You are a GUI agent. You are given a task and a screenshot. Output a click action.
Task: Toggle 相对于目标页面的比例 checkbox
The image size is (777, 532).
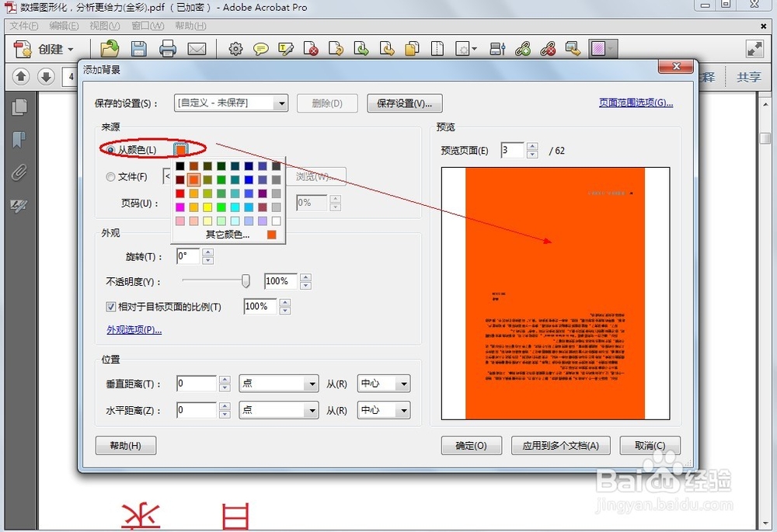[111, 307]
